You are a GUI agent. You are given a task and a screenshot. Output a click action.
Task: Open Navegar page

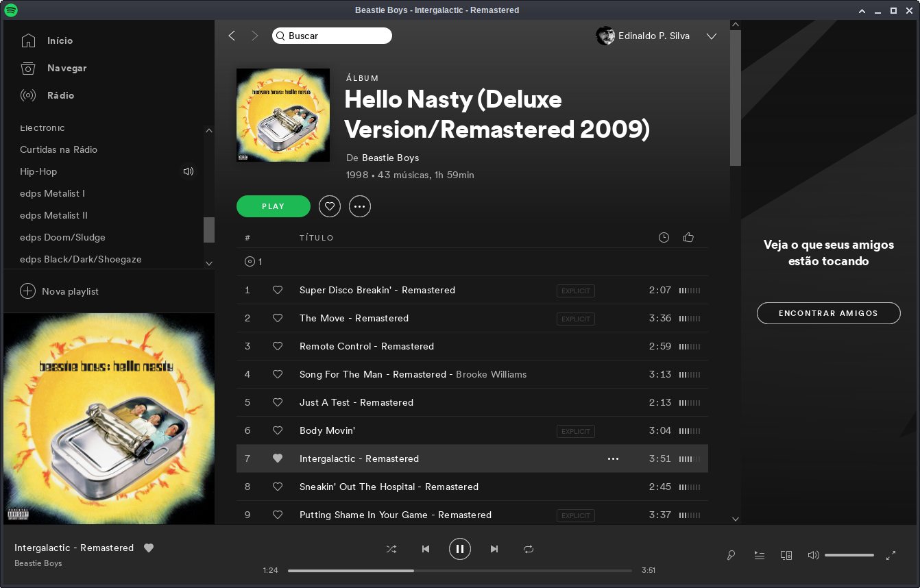[67, 68]
